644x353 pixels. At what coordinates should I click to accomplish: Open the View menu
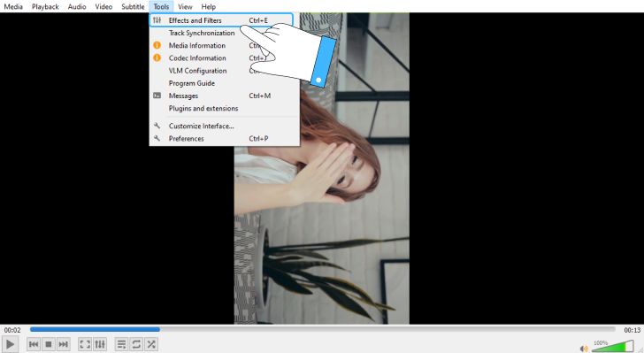pos(185,6)
